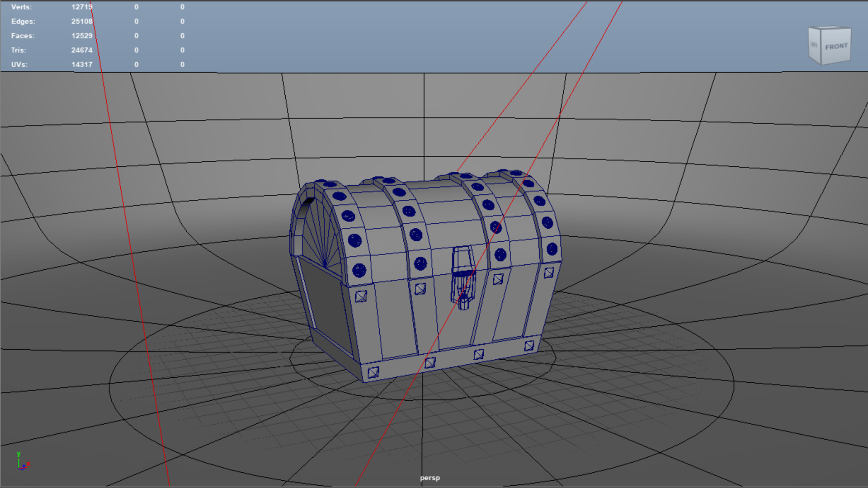Click the Tris label in the HUD
The width and height of the screenshot is (868, 488).
[19, 50]
